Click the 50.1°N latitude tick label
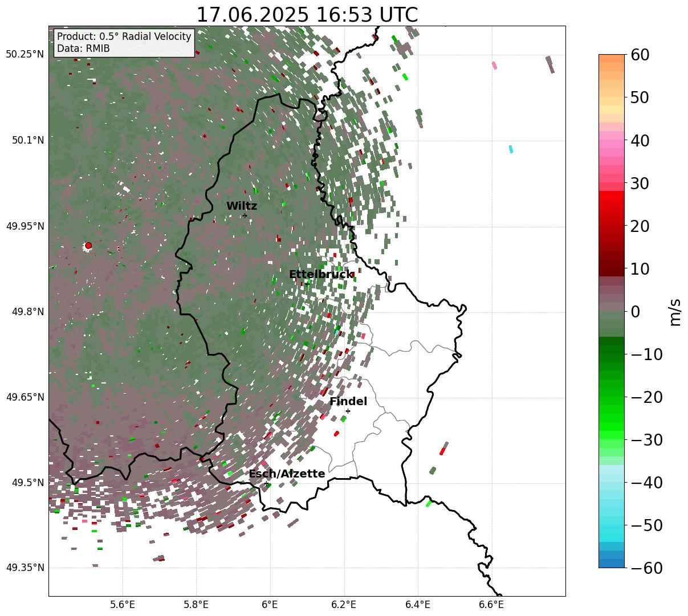Image resolution: width=688 pixels, height=616 pixels. click(x=27, y=140)
